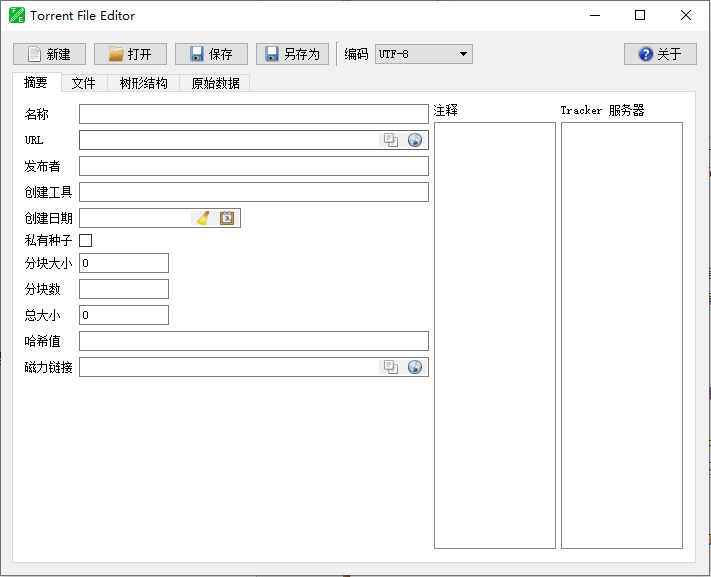Click the 打开 button
711x577 pixels.
point(130,54)
